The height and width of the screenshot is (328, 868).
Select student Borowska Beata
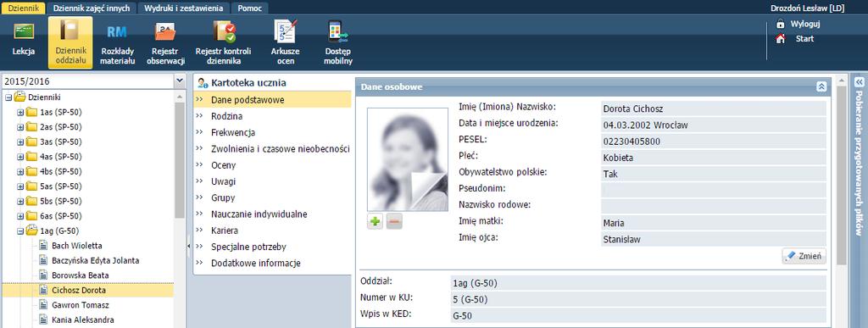coord(81,275)
